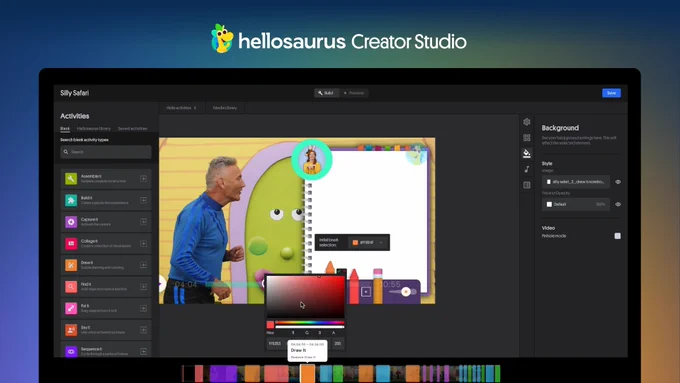
Task: Switch to the Hellosaurus library tab
Action: click(x=94, y=129)
